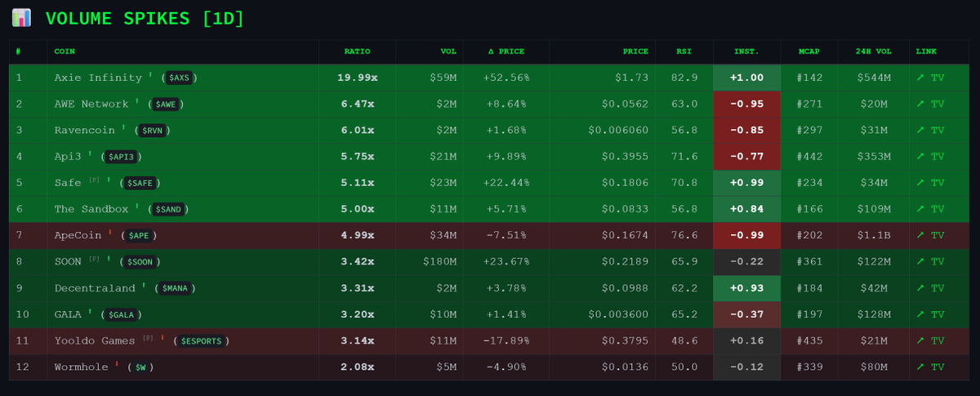Open the TV link for SOON
980x396 pixels.
point(930,261)
